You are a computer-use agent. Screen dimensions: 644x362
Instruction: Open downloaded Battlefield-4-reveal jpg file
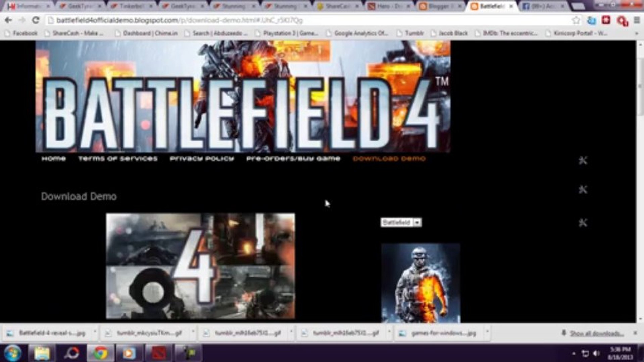point(48,333)
